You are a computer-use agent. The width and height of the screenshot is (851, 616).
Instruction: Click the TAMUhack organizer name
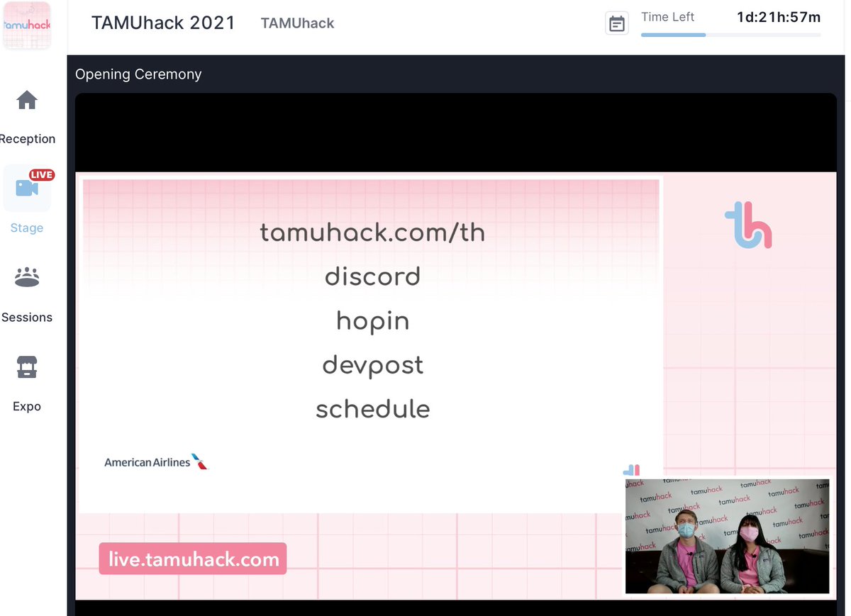[x=298, y=23]
